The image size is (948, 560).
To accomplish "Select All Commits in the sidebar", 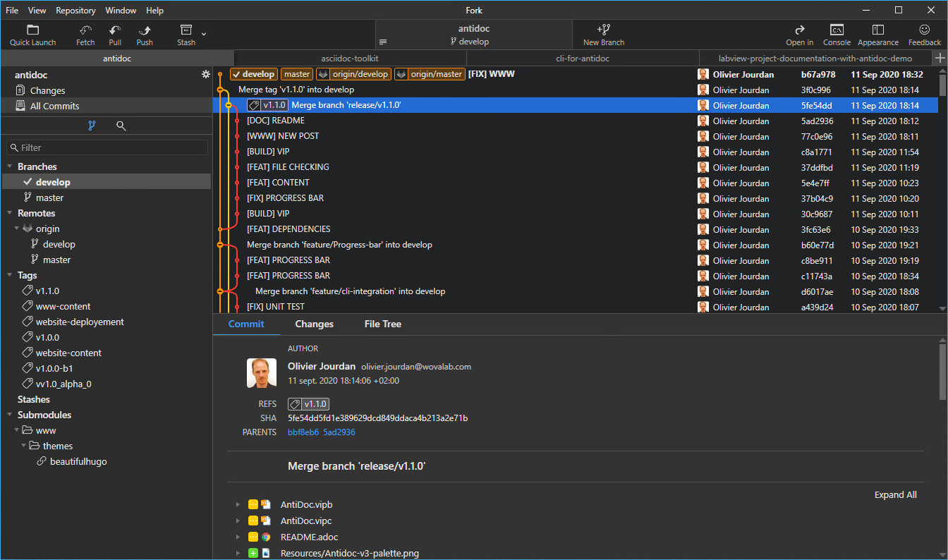I will click(x=106, y=106).
